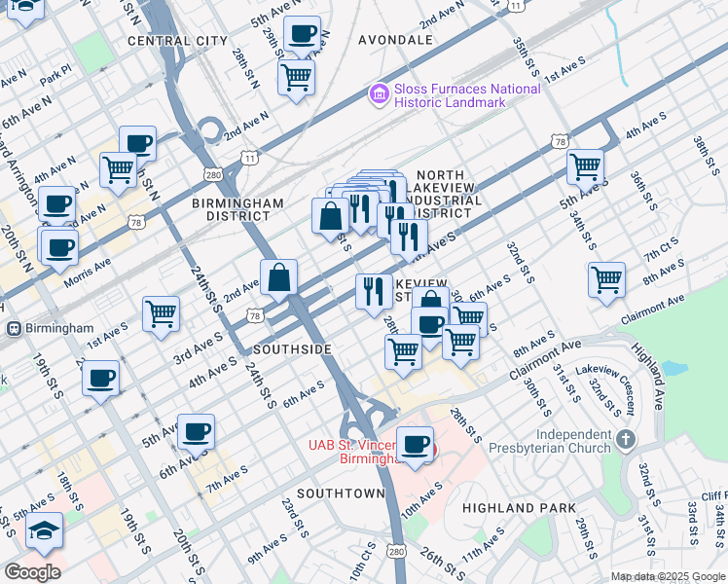This screenshot has height=584, width=728.
Task: Click the US 280 shield near 26th St S
Action: [396, 552]
